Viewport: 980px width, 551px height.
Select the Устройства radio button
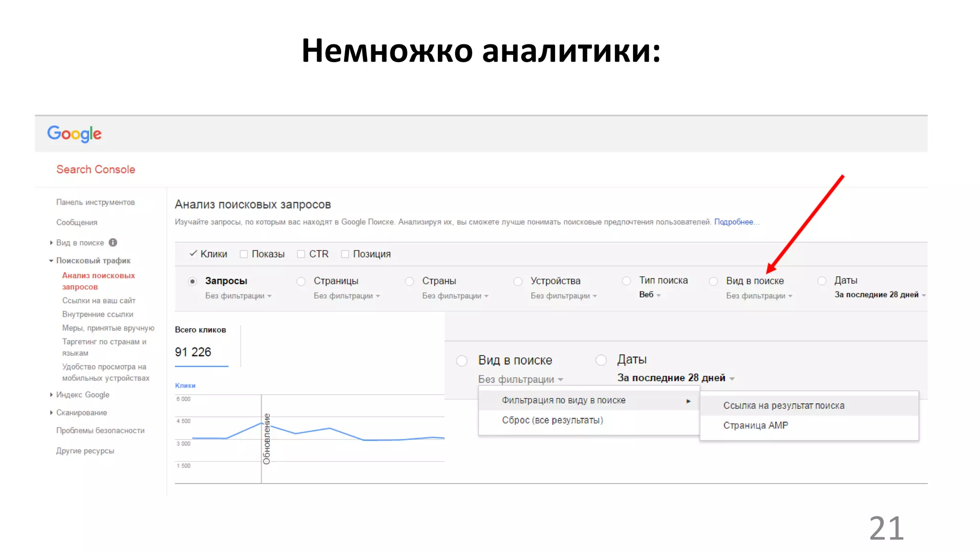click(518, 281)
